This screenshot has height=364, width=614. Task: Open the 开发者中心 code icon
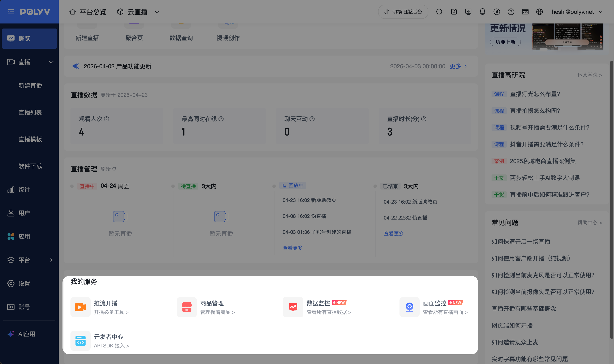coord(81,341)
